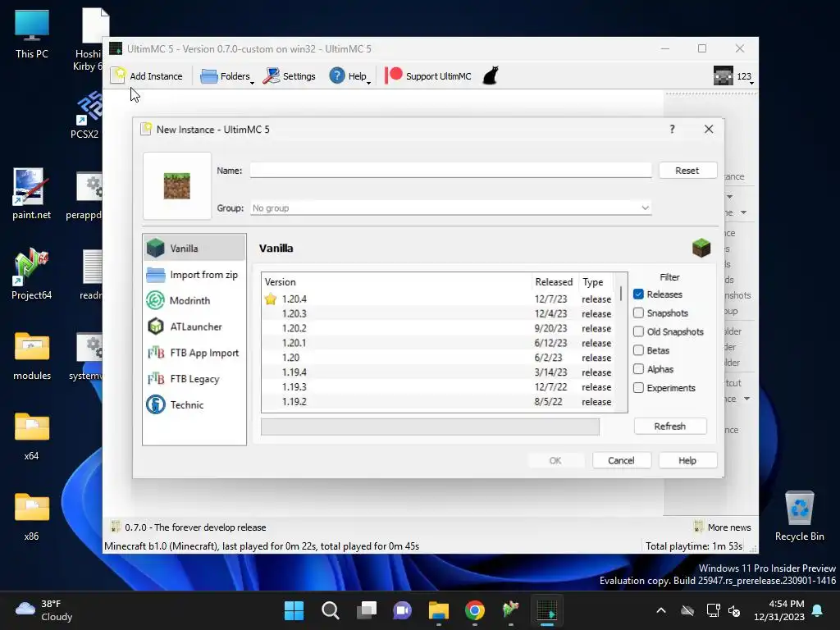Click the ATLauncher cube icon

pyautogui.click(x=155, y=326)
